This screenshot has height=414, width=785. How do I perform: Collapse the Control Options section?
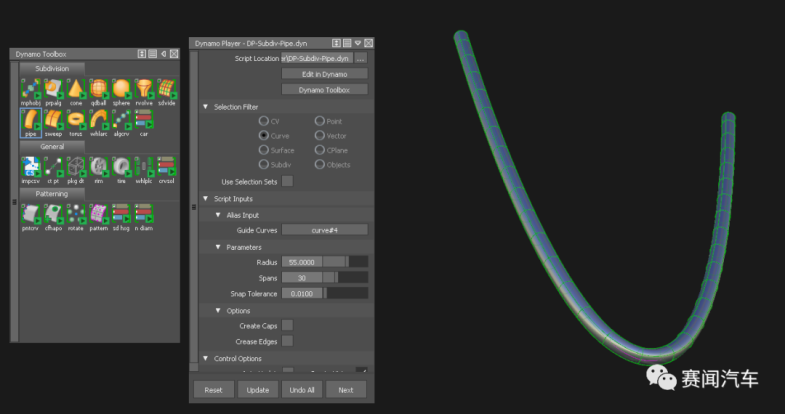[x=205, y=358]
